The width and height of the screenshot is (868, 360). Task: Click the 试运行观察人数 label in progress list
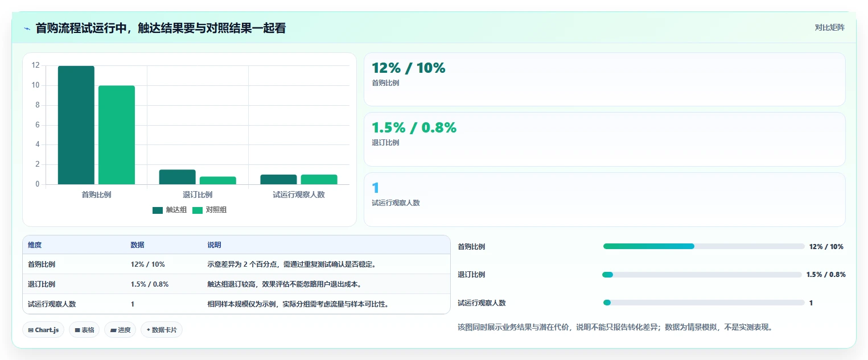(482, 303)
